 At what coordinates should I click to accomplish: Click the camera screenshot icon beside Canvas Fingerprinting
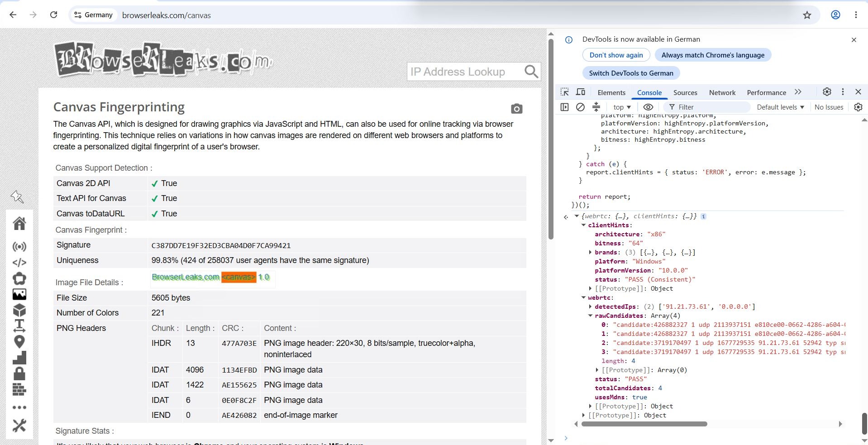click(516, 109)
